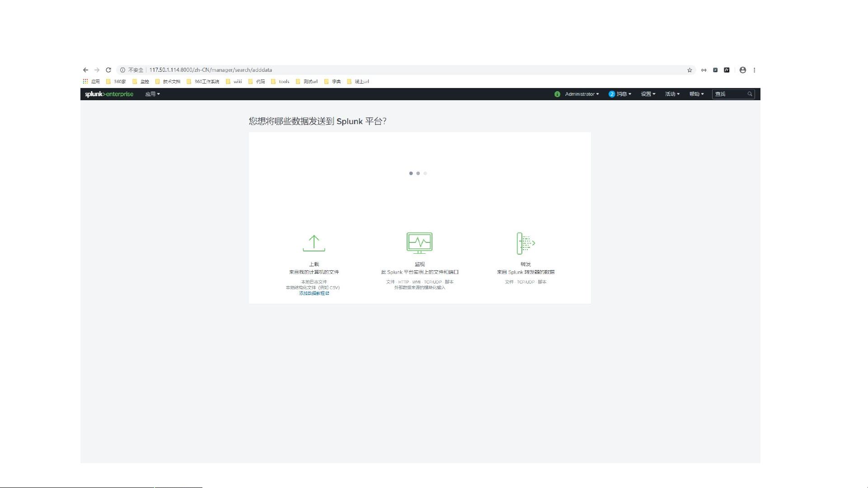Click the browser address bar URL
868x488 pixels.
[x=211, y=70]
